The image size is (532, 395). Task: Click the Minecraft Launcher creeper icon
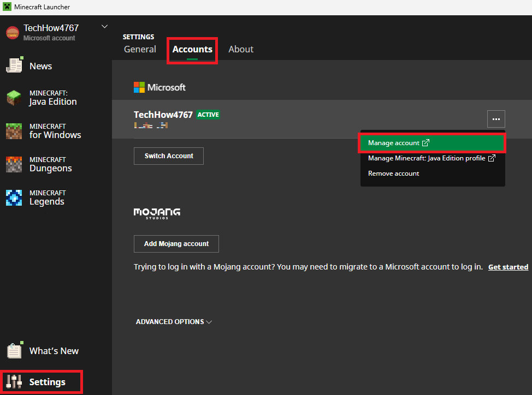click(x=7, y=7)
